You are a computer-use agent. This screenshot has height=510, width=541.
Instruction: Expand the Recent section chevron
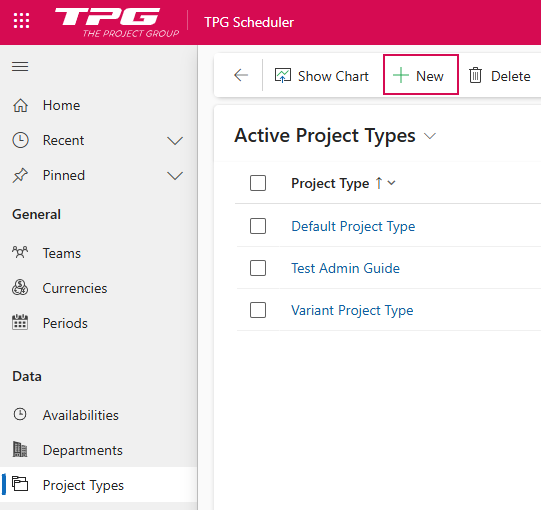click(x=175, y=140)
